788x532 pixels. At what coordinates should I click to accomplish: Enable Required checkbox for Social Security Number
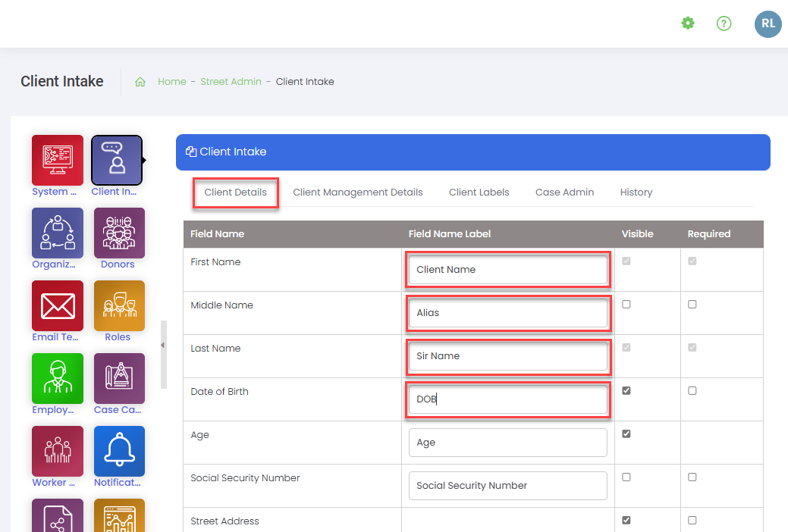(x=692, y=477)
